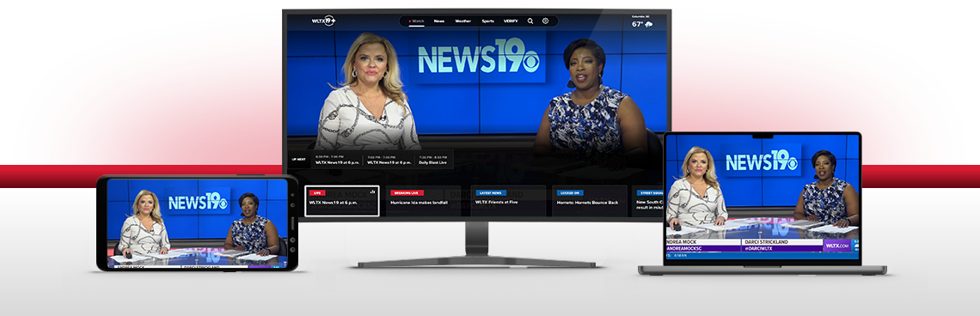
Task: Click the red LIVE badge on the first card
Action: pyautogui.click(x=317, y=193)
